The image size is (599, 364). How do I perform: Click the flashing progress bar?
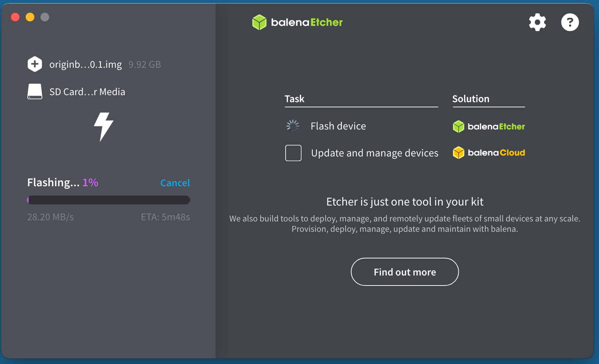(x=109, y=200)
